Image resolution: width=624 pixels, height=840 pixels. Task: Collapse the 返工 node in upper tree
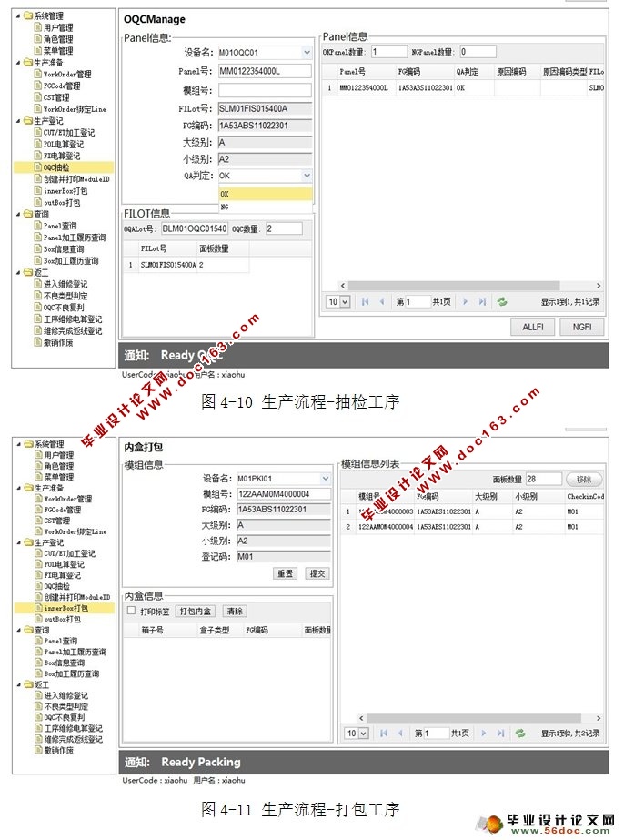pyautogui.click(x=18, y=273)
